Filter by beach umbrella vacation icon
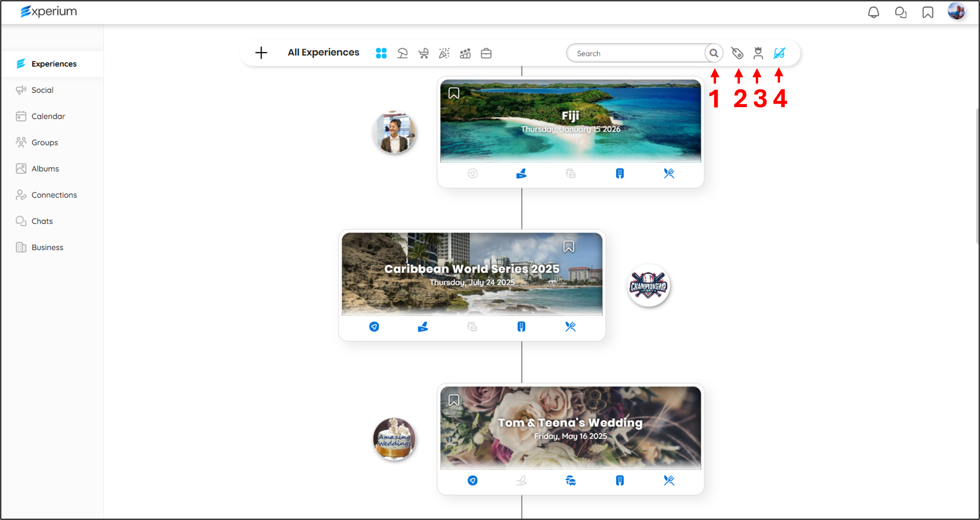Viewport: 980px width, 520px height. (402, 53)
